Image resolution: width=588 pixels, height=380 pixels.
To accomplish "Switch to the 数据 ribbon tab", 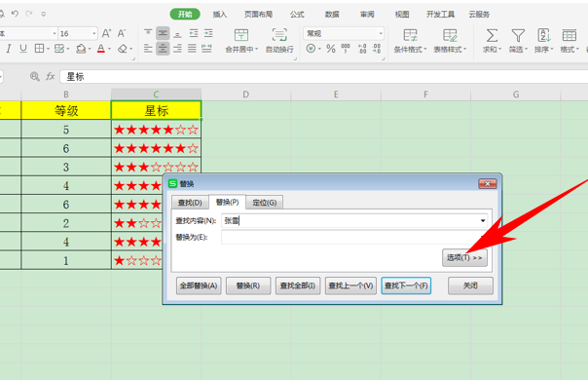I will [x=332, y=15].
